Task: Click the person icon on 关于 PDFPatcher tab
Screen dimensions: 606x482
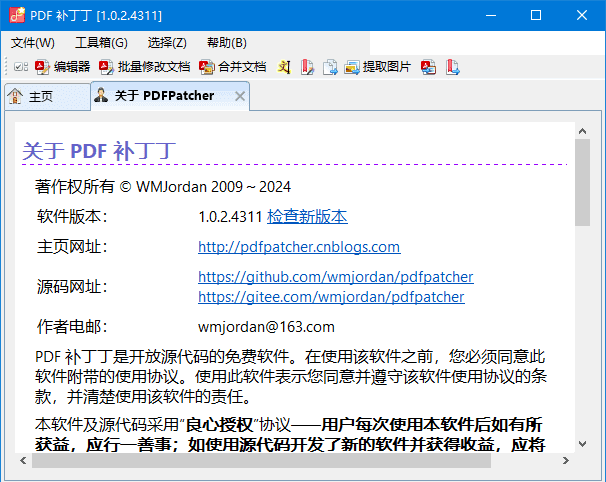Action: (x=101, y=95)
